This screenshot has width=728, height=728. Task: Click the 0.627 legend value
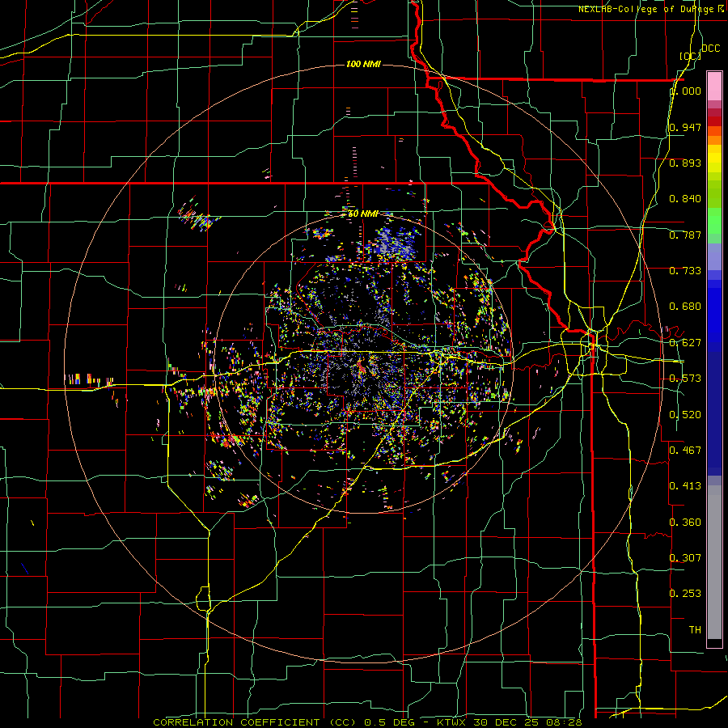685,343
